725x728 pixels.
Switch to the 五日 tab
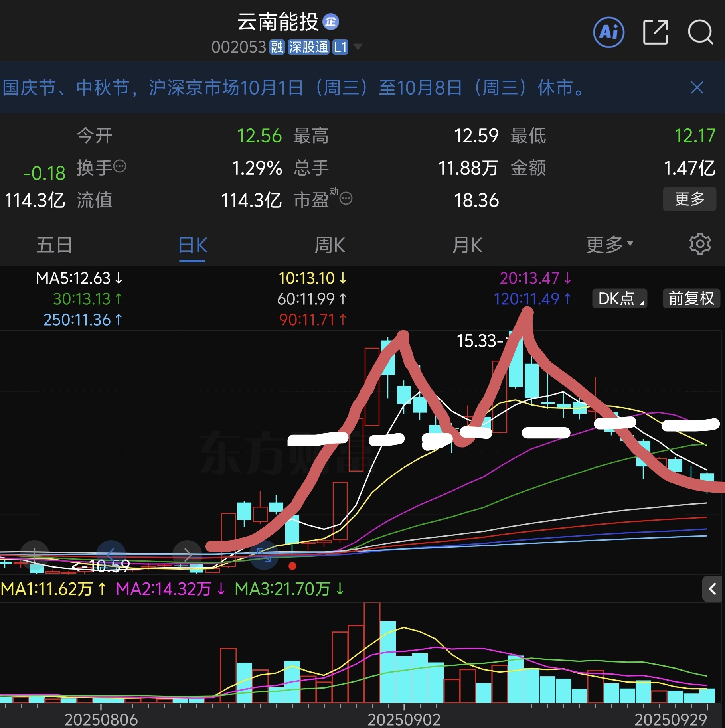tap(54, 245)
